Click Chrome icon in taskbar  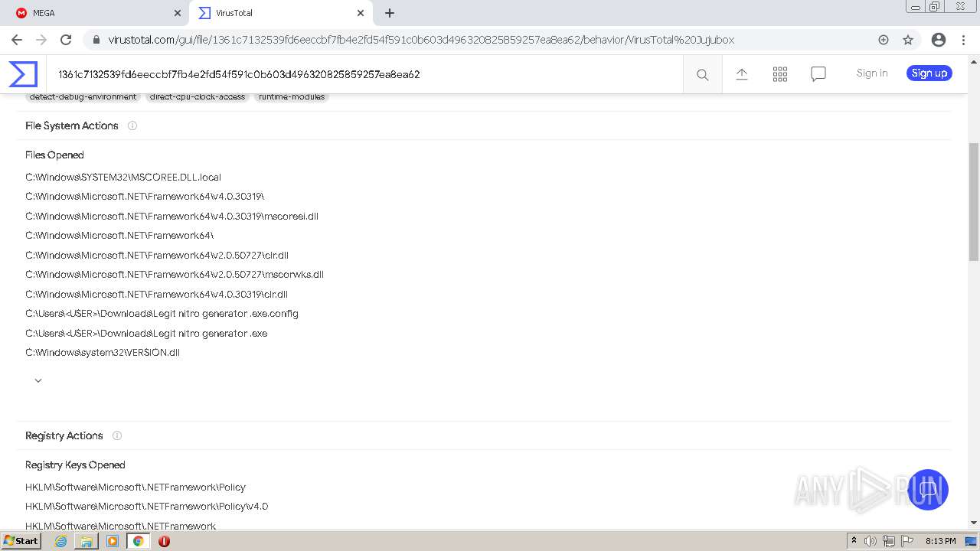tap(138, 541)
